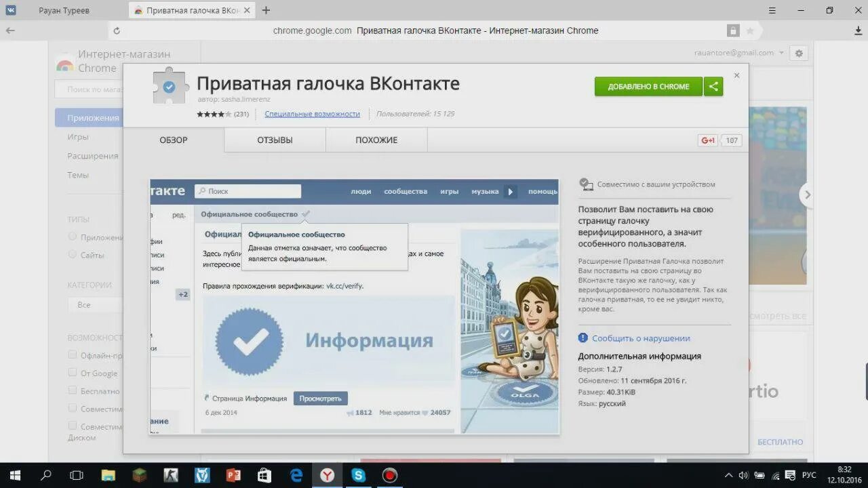868x488 pixels.
Task: Open Task View on the taskbar
Action: click(x=77, y=475)
